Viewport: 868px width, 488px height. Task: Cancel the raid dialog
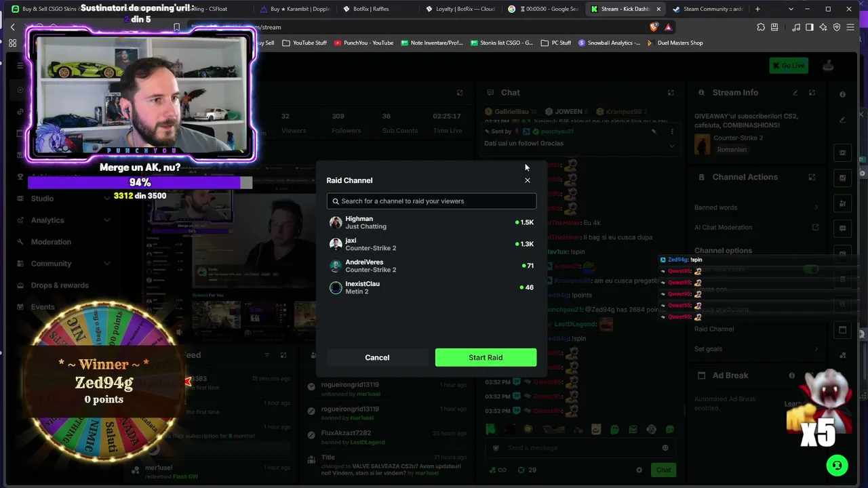[377, 357]
